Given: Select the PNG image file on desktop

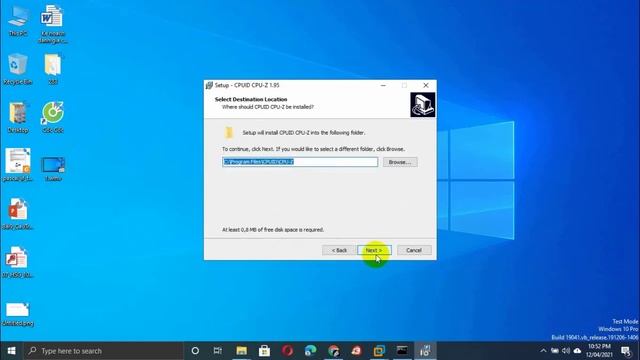Looking at the screenshot, I should click(x=18, y=314).
